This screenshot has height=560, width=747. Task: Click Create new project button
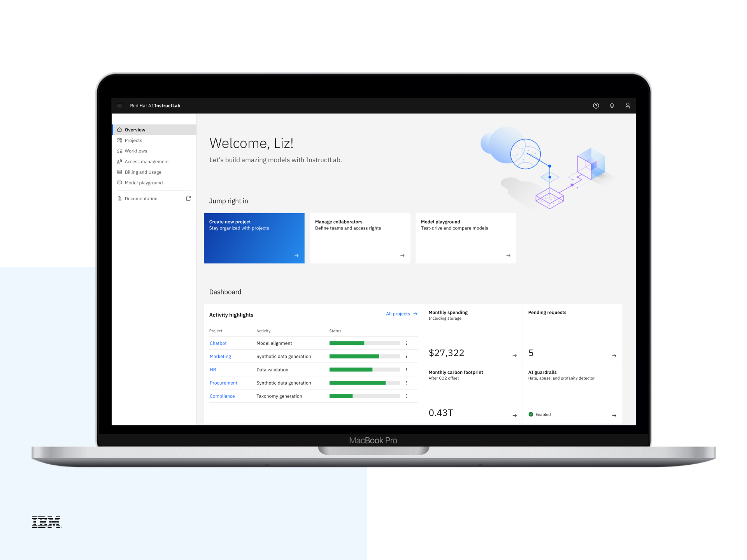tap(254, 238)
